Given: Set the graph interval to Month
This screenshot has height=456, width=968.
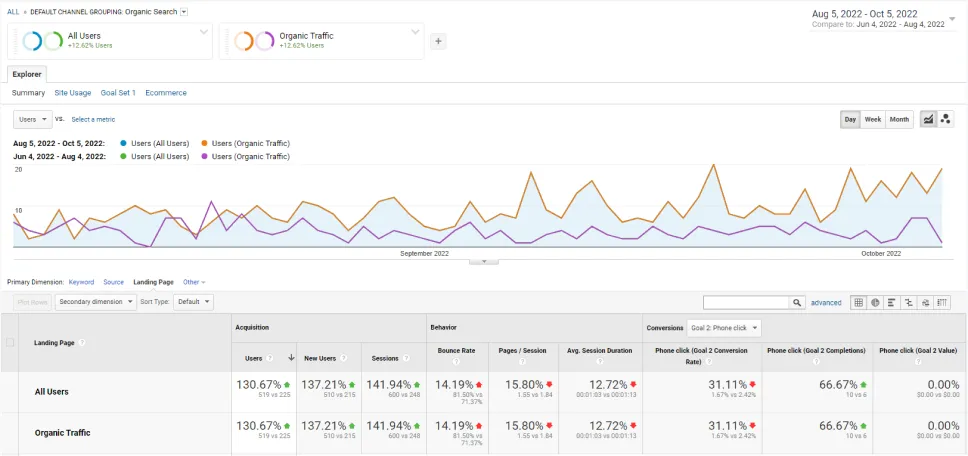Looking at the screenshot, I should [899, 120].
